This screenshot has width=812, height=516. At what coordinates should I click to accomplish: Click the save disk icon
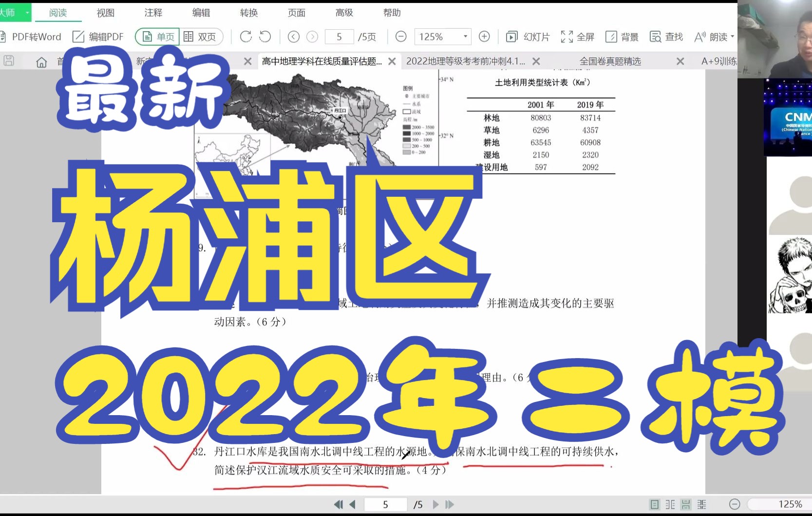tap(9, 61)
